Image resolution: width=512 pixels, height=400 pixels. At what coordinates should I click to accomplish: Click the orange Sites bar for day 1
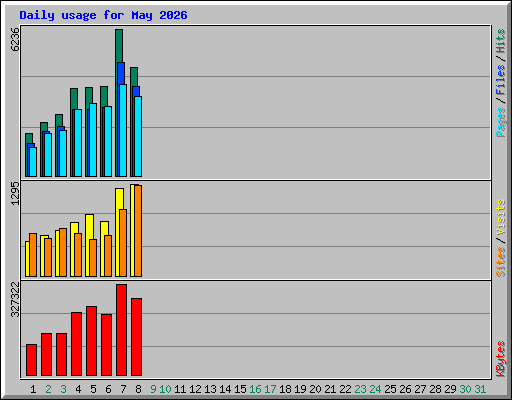[x=33, y=255]
